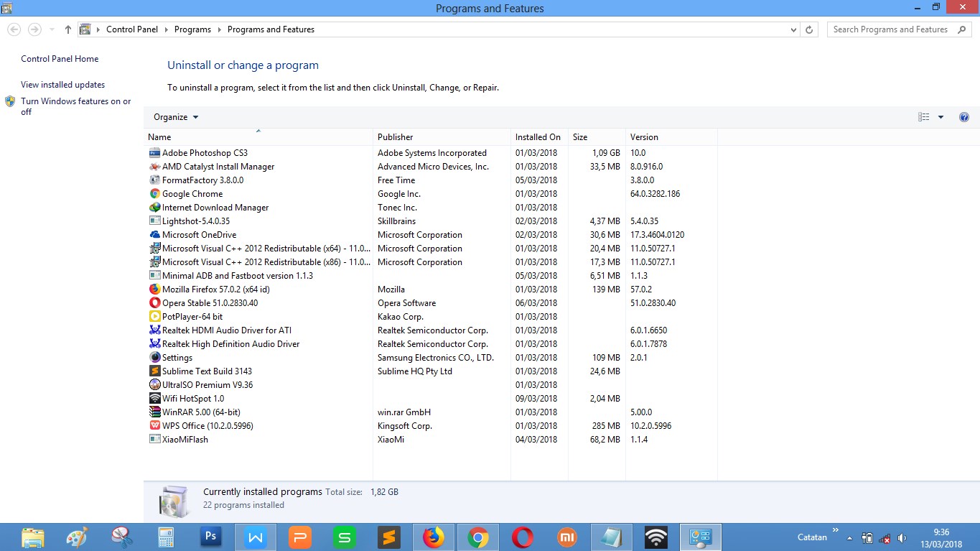Expand the view options arrow beside the view icon

click(x=941, y=117)
